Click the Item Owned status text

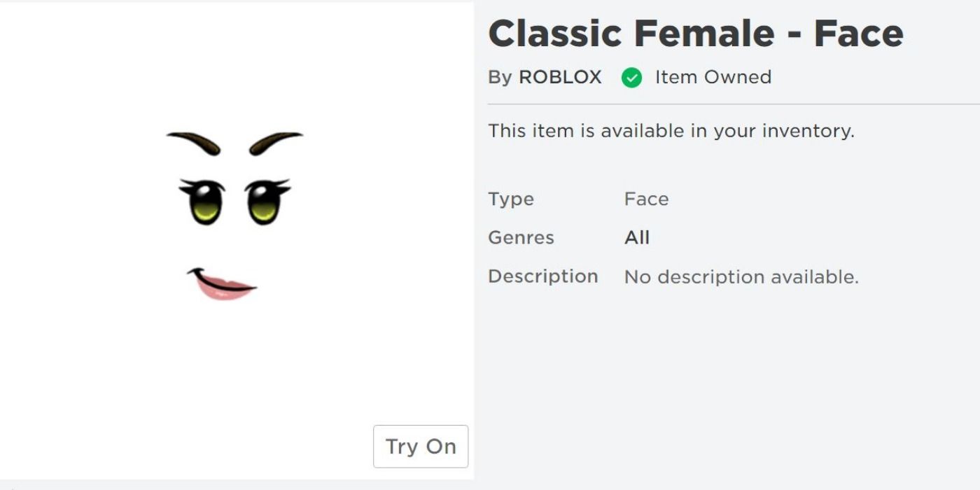(x=713, y=77)
